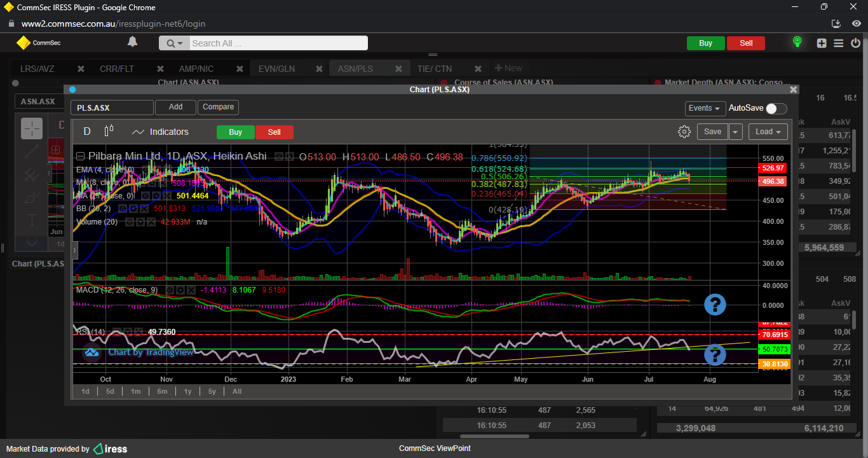868x458 pixels.
Task: Close the LRS/AVZ tab
Action: coord(81,69)
